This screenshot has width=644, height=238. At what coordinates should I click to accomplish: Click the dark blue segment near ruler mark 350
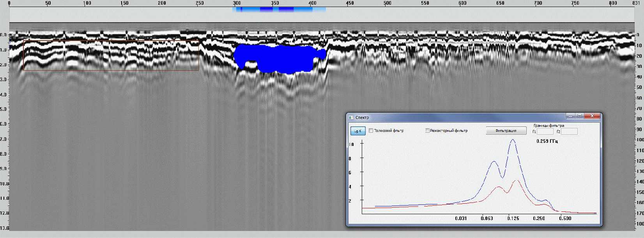266,9
